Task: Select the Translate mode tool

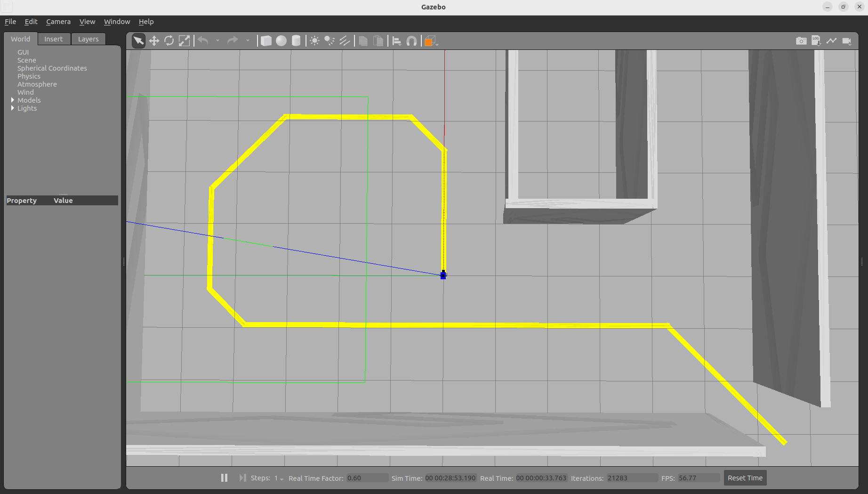Action: 154,41
